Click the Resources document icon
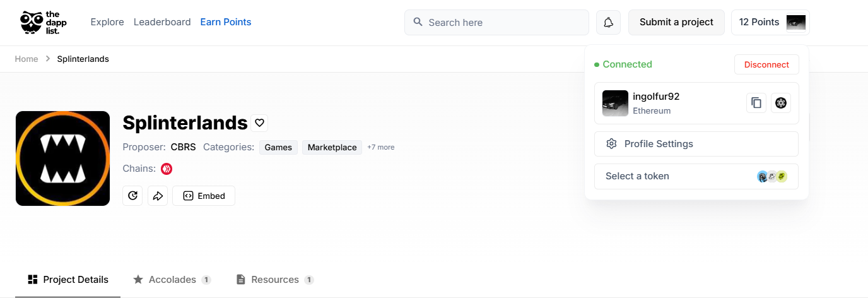 click(240, 280)
